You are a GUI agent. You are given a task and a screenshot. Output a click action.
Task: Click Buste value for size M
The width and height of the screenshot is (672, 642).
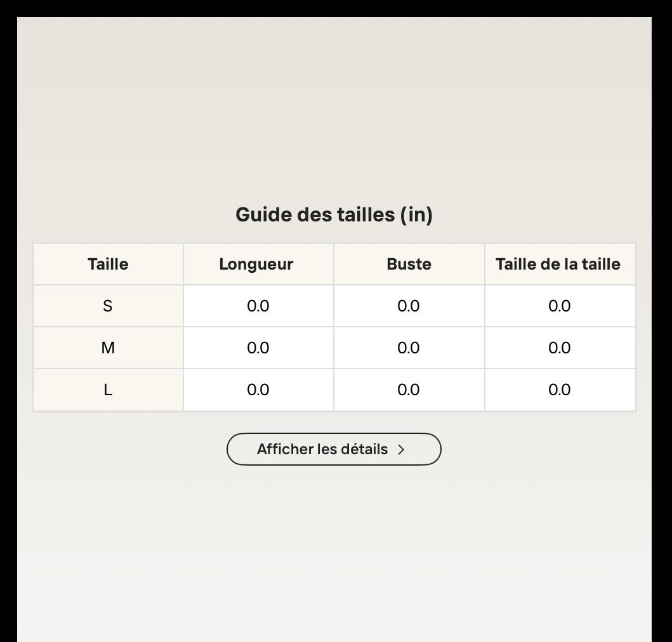pos(409,348)
